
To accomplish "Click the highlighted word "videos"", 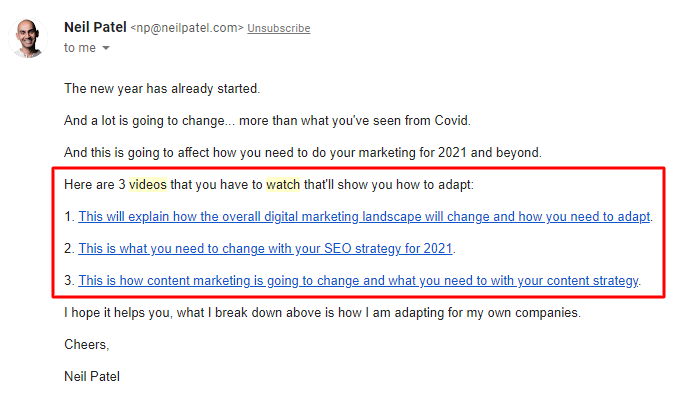I will pyautogui.click(x=148, y=185).
